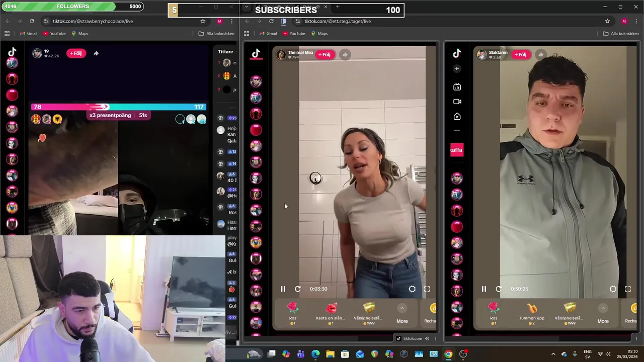The width and height of the screenshot is (644, 362).
Task: Open the three-dots menu in Slaktaren sidebar
Action: click(x=457, y=131)
